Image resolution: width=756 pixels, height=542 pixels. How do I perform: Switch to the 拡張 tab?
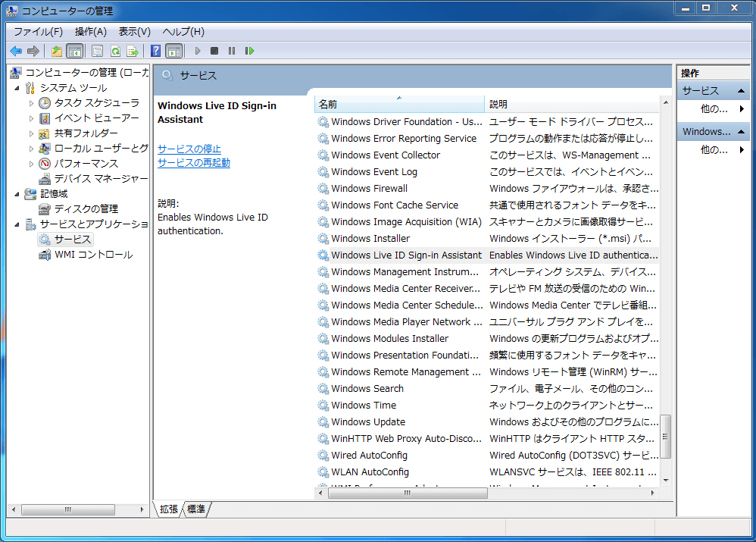coord(169,509)
